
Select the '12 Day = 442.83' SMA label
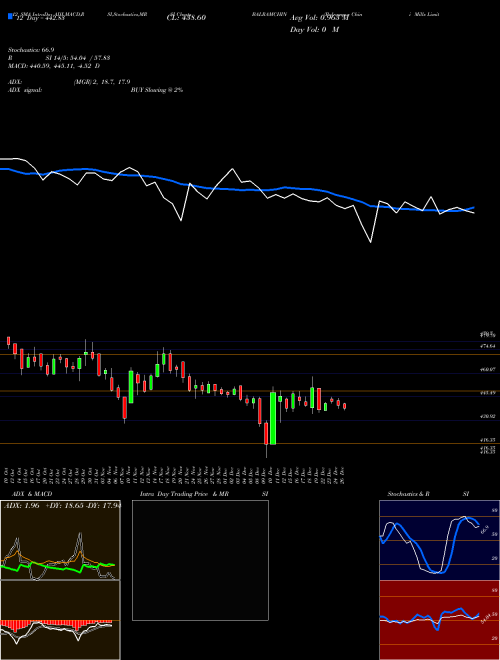(x=40, y=18)
